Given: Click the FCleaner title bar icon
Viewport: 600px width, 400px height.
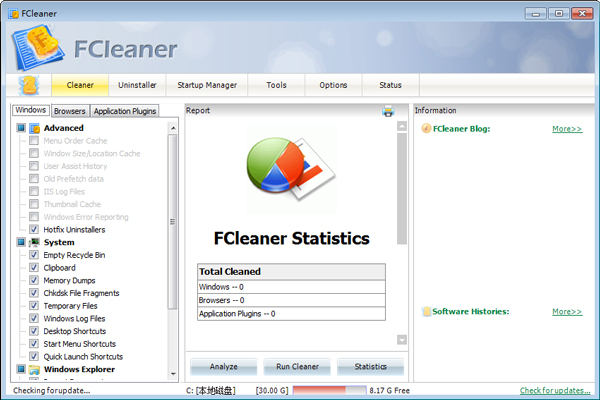Looking at the screenshot, I should click(13, 14).
